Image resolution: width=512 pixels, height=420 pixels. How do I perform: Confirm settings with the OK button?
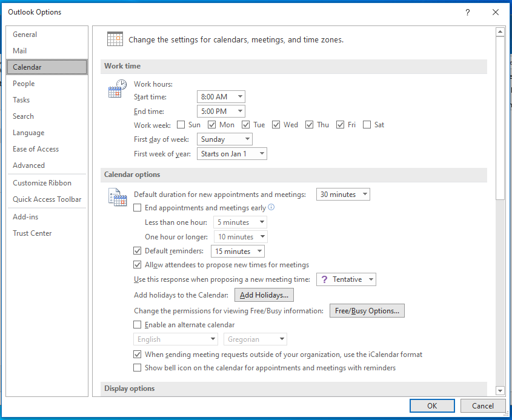432,405
